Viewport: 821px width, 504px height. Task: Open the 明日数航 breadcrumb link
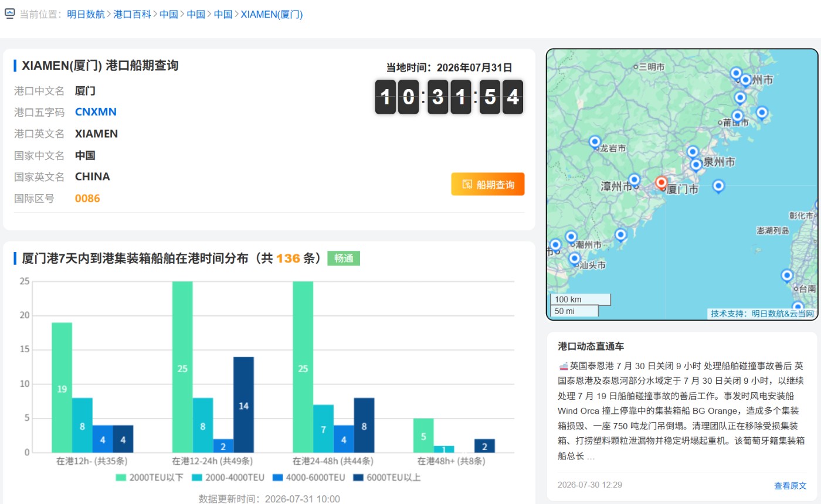pos(85,14)
